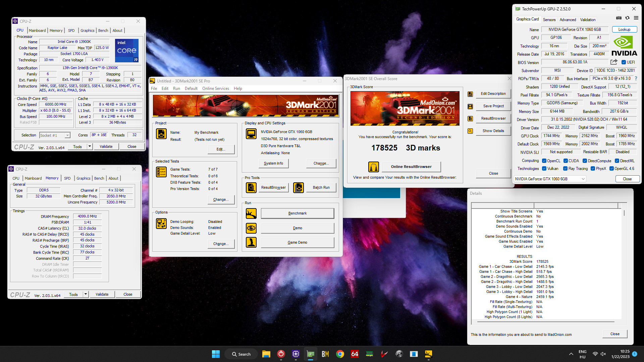Click the BIOS export share icon in GPU-Z

614,62
